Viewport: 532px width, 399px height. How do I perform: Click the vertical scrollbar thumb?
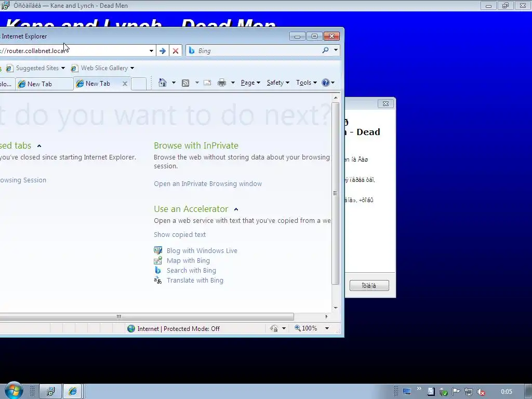[335, 193]
